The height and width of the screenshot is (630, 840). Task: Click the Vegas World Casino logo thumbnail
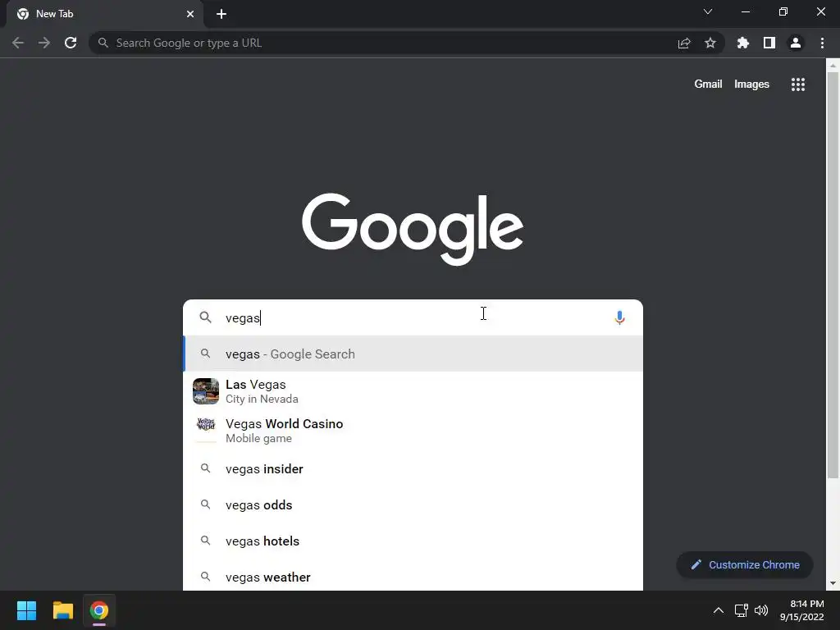point(206,430)
